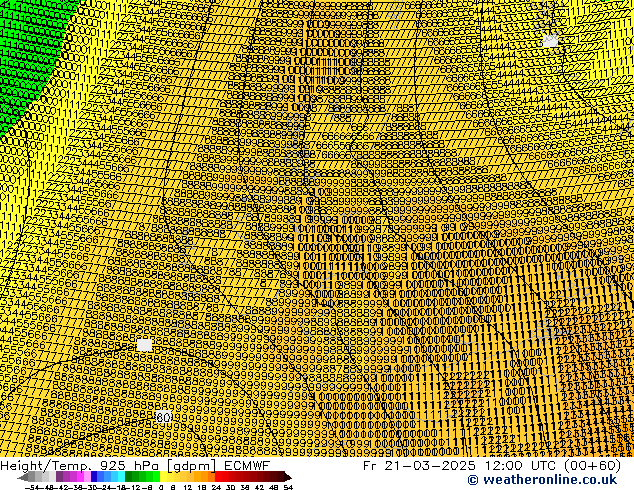Click the dark maroon right arrow end of the color scale

coord(288,477)
